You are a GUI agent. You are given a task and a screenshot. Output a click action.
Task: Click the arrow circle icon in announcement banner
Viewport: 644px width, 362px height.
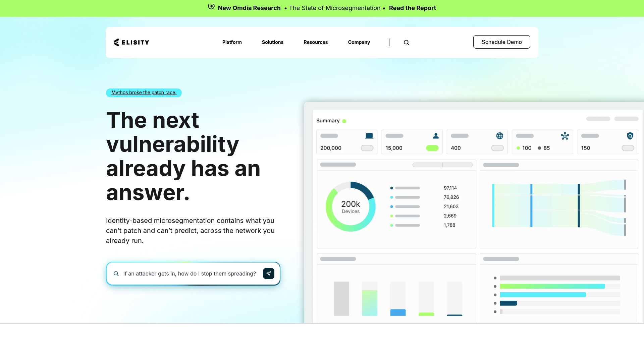click(211, 6)
